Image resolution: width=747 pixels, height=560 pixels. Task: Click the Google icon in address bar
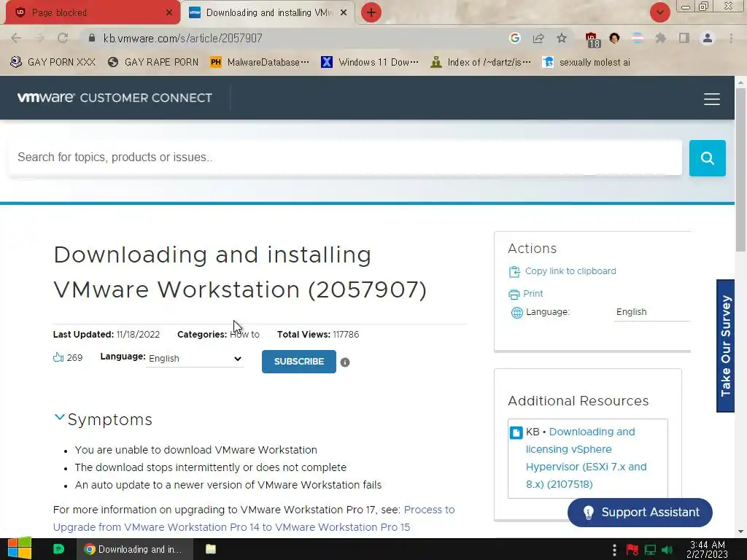514,38
